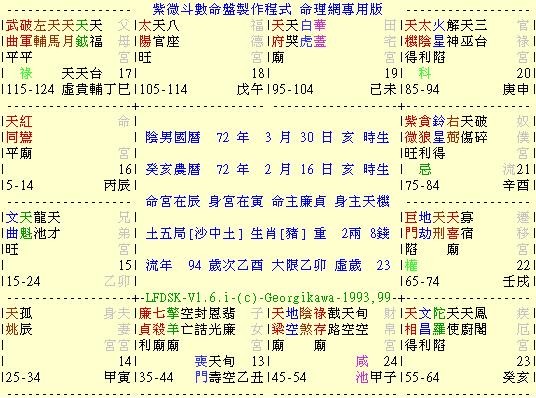Viewport: 536px width, 398px height.
Task: Click the green 科 transformation marker
Action: [x=425, y=74]
